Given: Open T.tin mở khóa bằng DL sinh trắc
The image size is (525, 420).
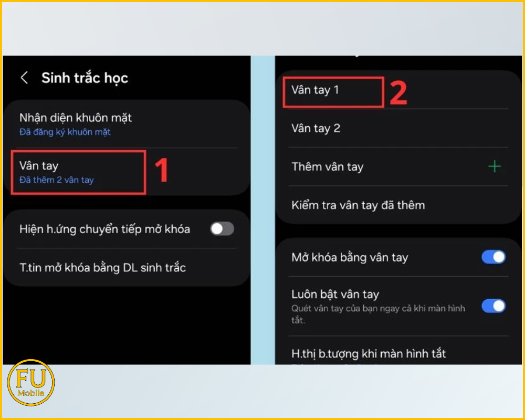Looking at the screenshot, I should (103, 268).
